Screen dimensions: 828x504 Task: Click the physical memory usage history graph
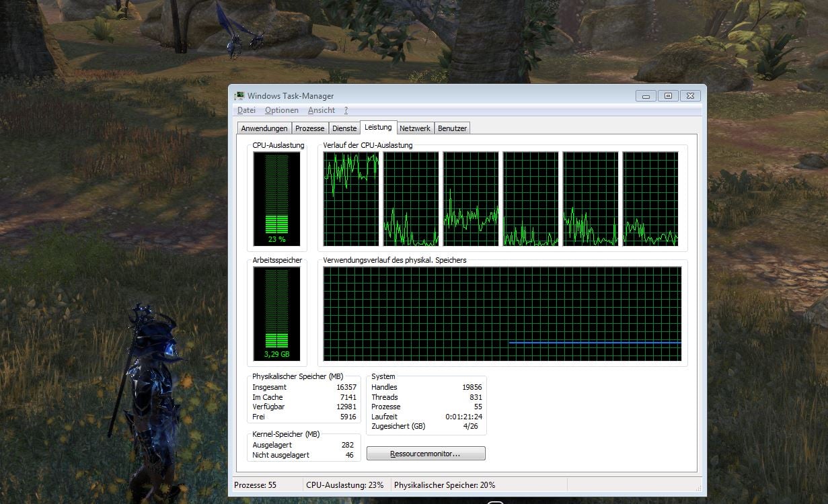tap(502, 314)
